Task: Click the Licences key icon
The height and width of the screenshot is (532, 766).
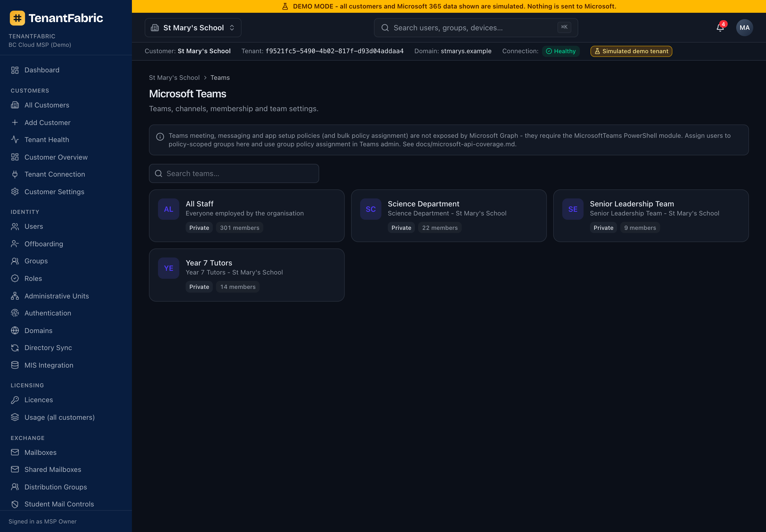Action: pos(15,400)
